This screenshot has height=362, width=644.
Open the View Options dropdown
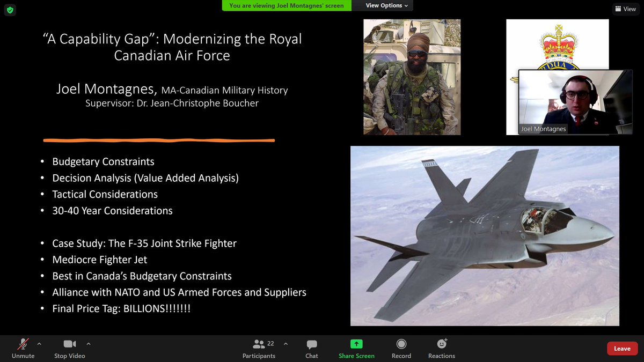(386, 5)
